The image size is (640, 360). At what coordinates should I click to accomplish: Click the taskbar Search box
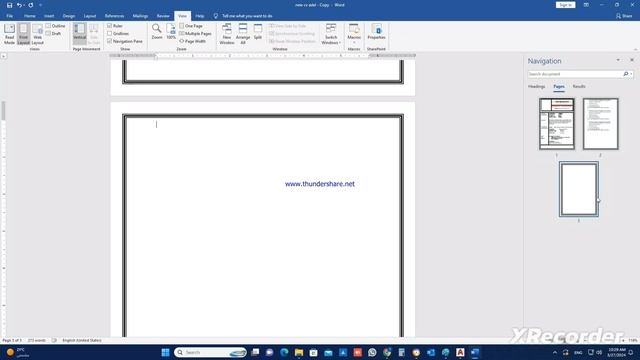[211, 352]
